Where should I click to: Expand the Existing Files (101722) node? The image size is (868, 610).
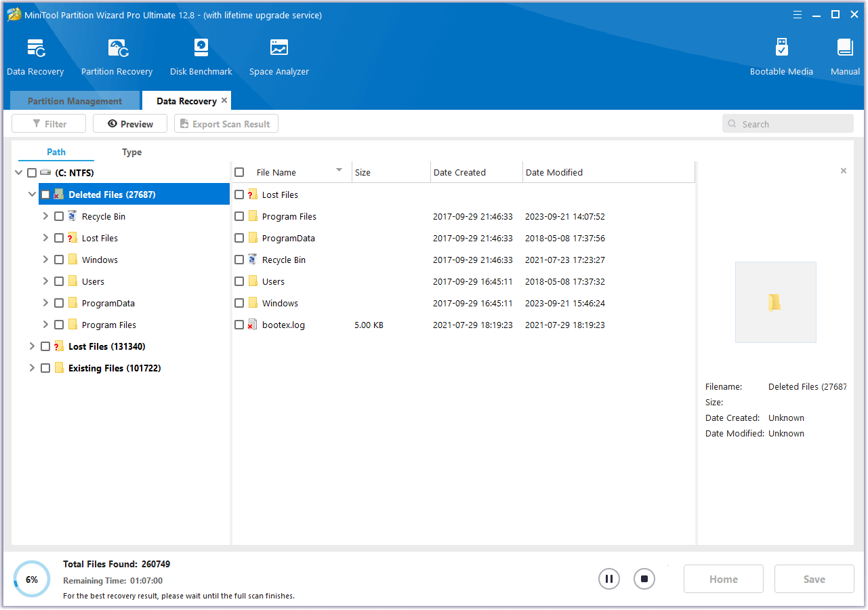pos(32,368)
